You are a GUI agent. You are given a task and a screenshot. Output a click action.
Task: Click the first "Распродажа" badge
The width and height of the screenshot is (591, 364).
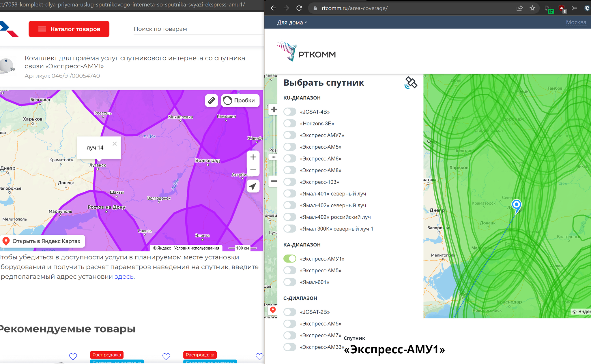pos(107,355)
